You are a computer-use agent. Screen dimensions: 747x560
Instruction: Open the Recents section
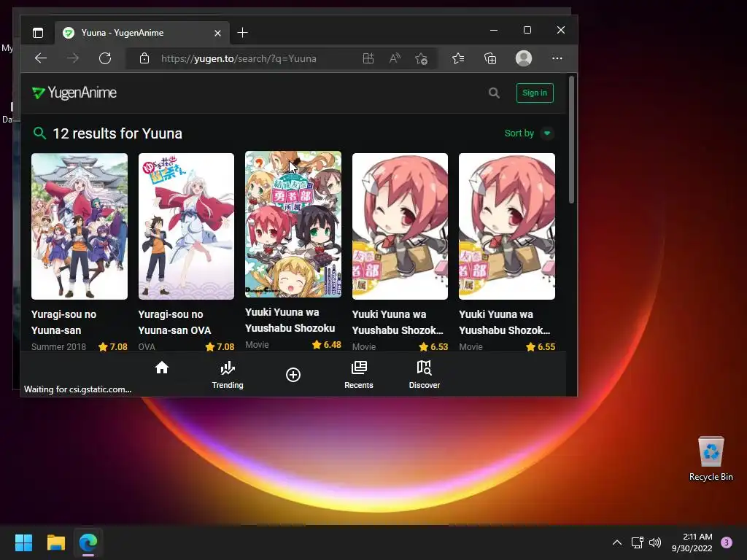click(x=359, y=375)
